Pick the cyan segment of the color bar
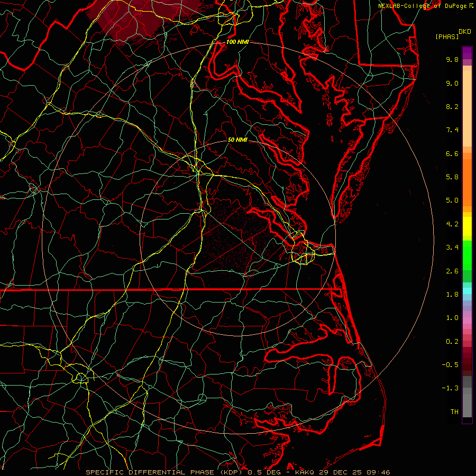This screenshot has width=476, height=476. (467, 291)
